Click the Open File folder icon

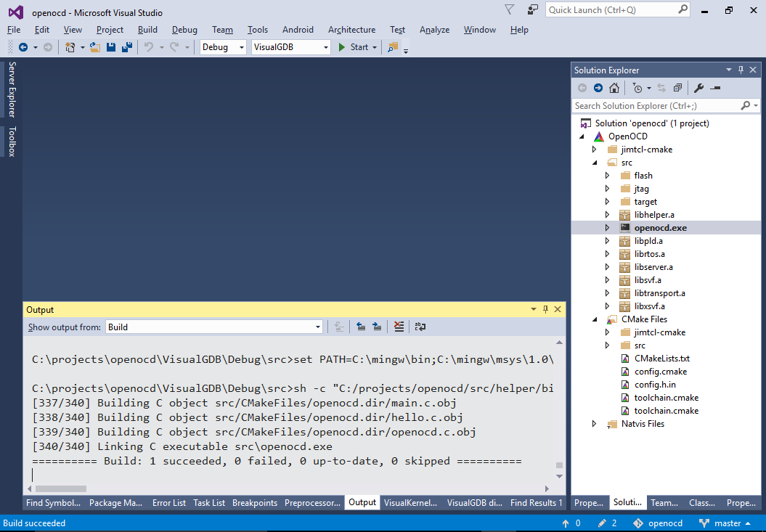click(95, 47)
